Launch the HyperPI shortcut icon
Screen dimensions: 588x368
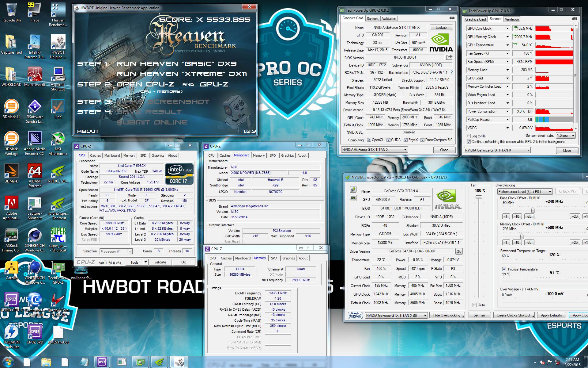[x=58, y=79]
